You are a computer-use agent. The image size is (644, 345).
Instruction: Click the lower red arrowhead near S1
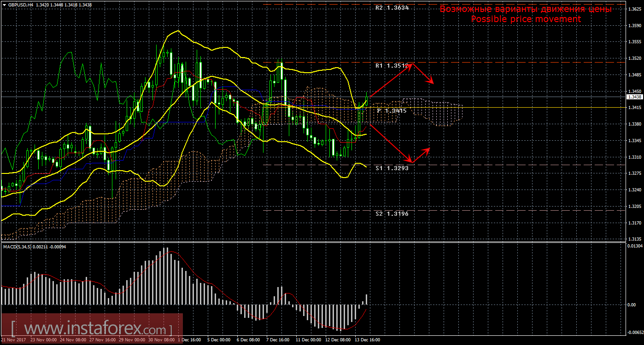click(x=412, y=162)
